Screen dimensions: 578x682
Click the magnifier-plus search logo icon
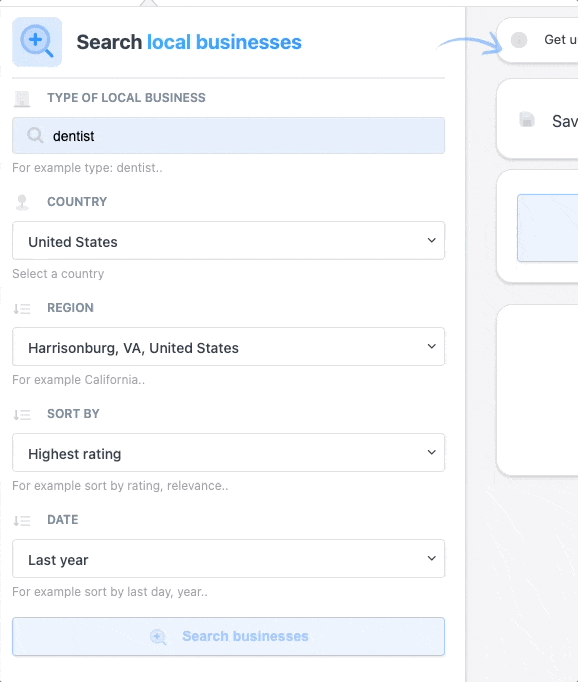pyautogui.click(x=37, y=42)
